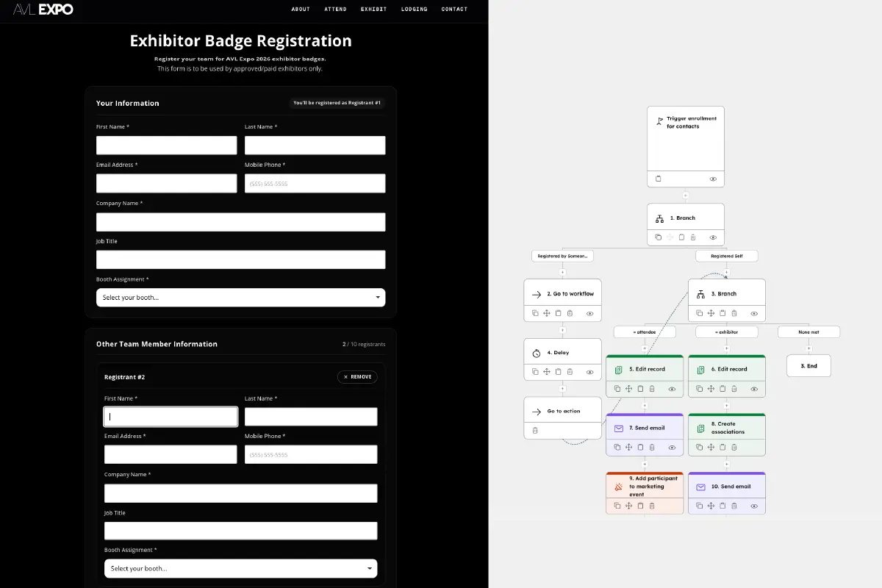
Task: Click the clipboard icon on "5. Edit record"
Action: (640, 389)
